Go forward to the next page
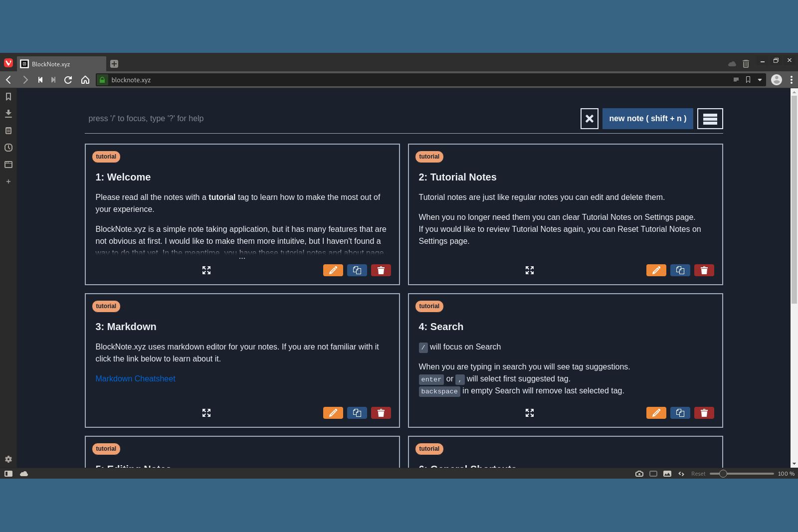This screenshot has width=798, height=532. [x=25, y=80]
